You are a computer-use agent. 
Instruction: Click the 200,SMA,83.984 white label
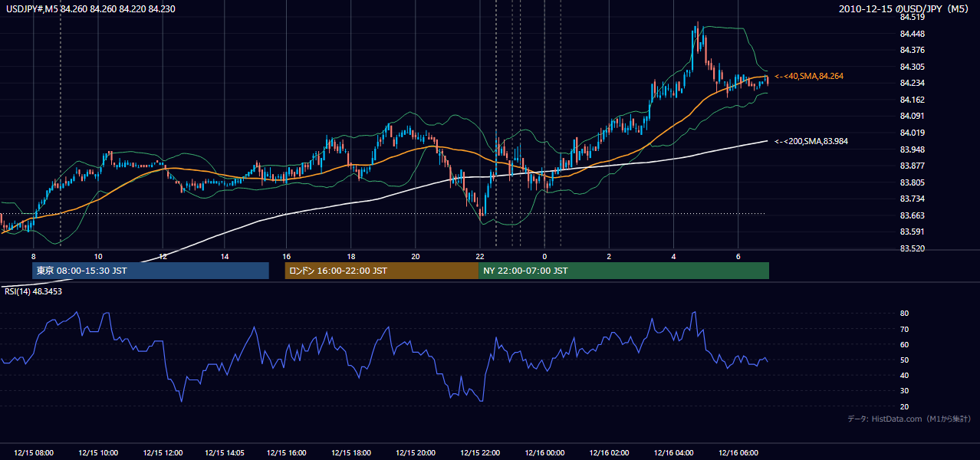pos(811,141)
